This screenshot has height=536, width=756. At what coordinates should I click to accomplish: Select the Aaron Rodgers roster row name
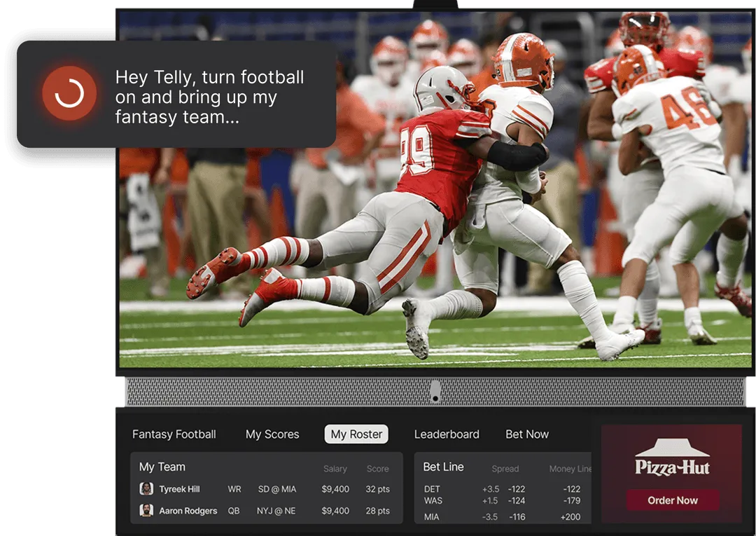[x=188, y=511]
